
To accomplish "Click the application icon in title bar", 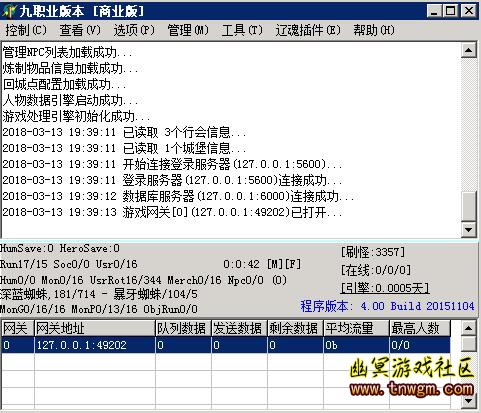I will coord(9,11).
